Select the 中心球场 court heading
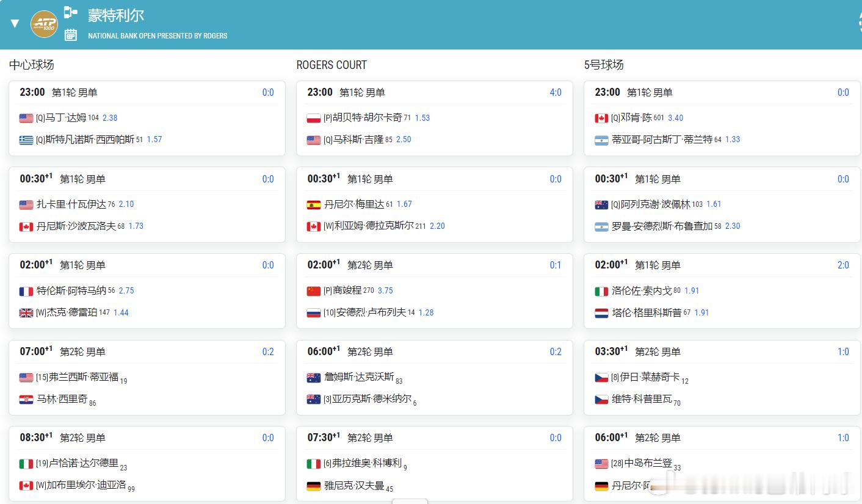The height and width of the screenshot is (504, 862). pyautogui.click(x=32, y=65)
